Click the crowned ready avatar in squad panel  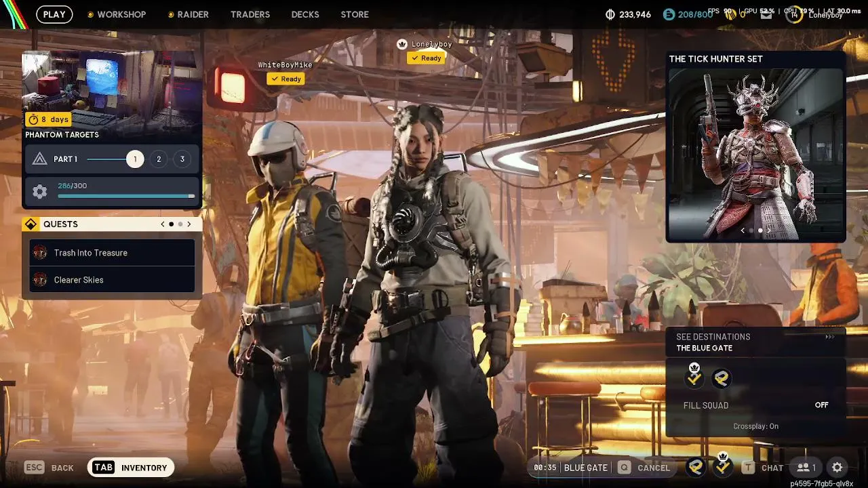694,377
